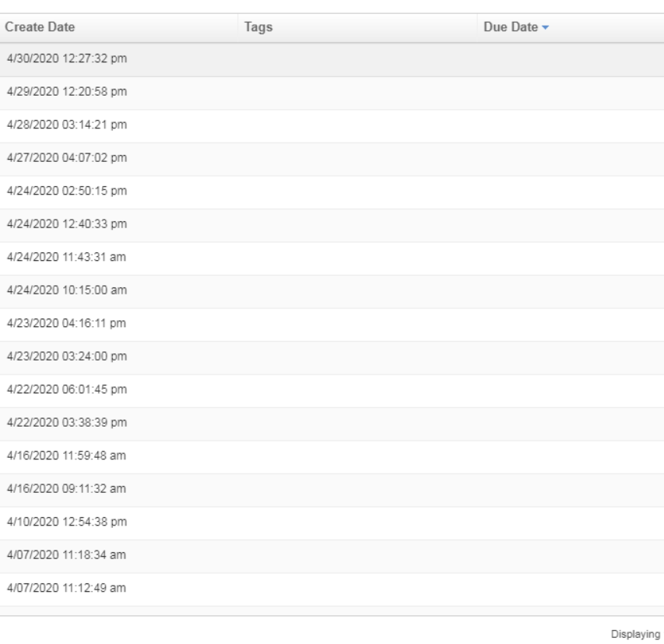
Task: Select the row created 4/22/2020 06:01:45 pm
Action: [67, 390]
